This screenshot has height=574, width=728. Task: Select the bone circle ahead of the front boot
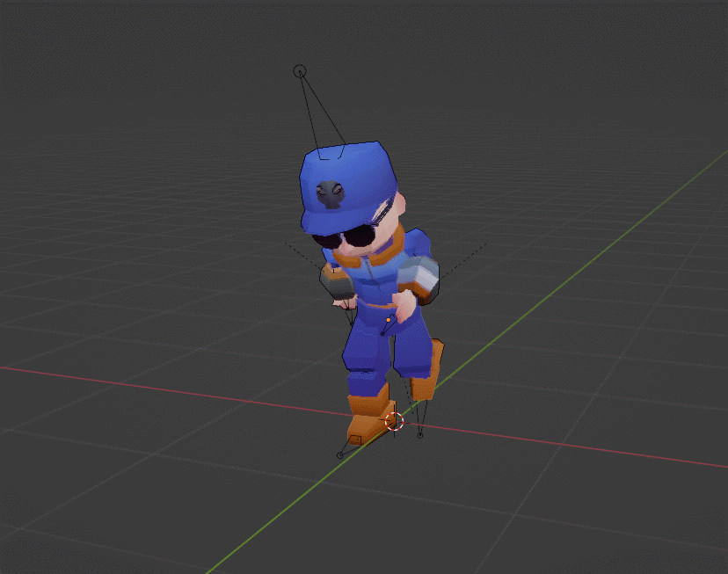[340, 455]
